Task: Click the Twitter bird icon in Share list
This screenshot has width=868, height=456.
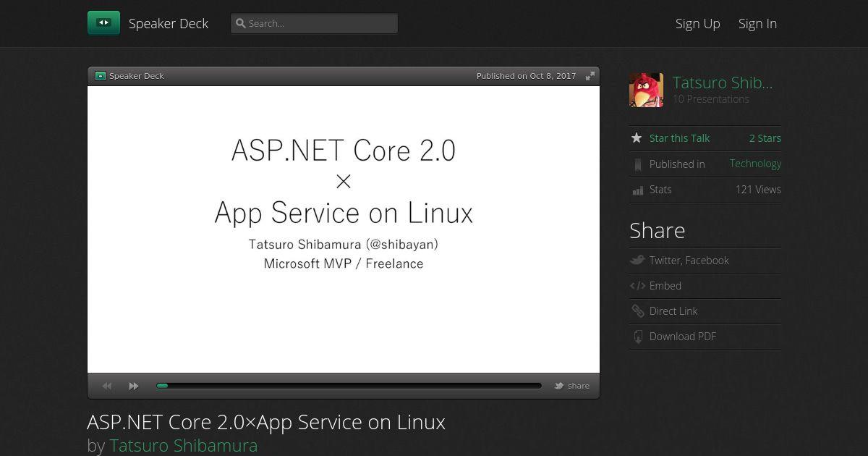Action: [637, 261]
